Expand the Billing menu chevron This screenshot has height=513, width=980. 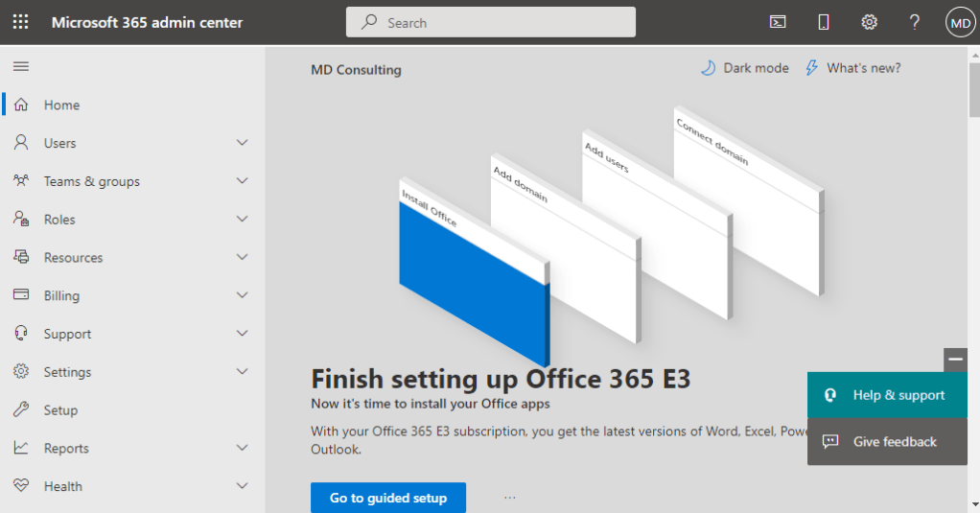point(242,295)
